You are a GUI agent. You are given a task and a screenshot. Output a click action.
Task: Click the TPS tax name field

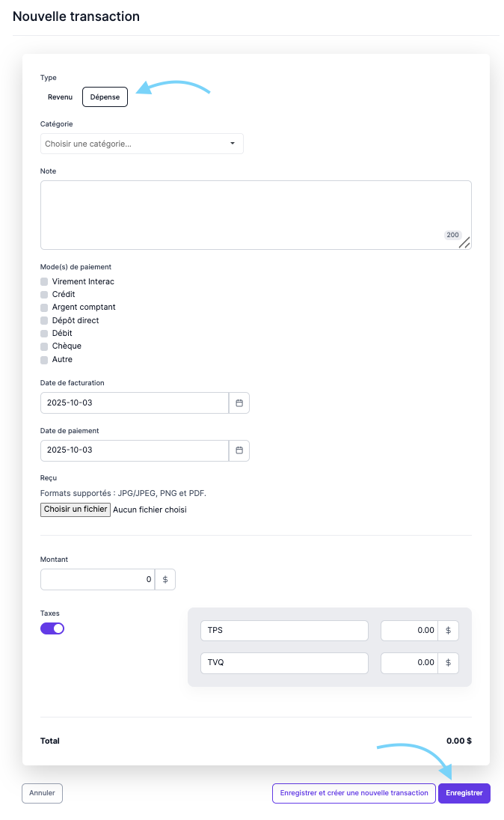pyautogui.click(x=284, y=631)
